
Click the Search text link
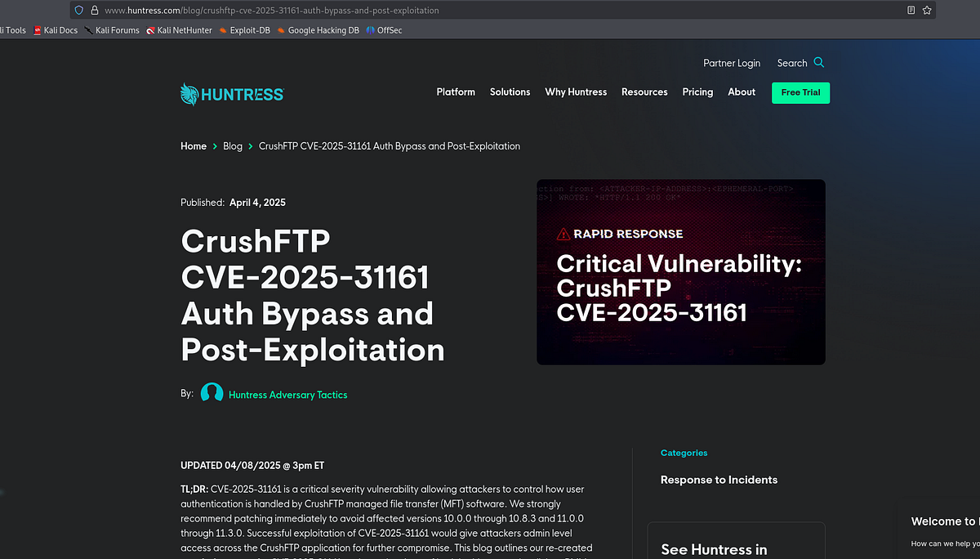[x=792, y=63]
